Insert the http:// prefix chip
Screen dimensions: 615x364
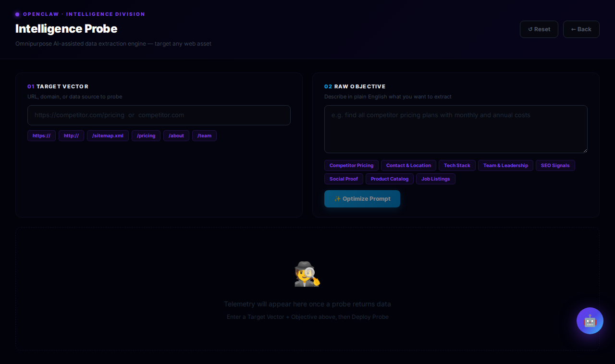coord(71,136)
